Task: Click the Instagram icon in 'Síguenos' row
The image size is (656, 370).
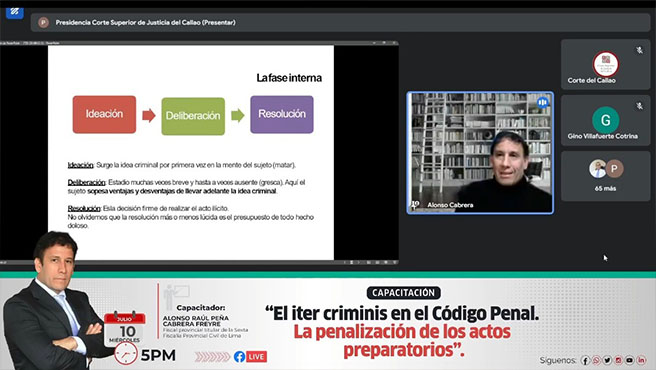Action: click(619, 360)
